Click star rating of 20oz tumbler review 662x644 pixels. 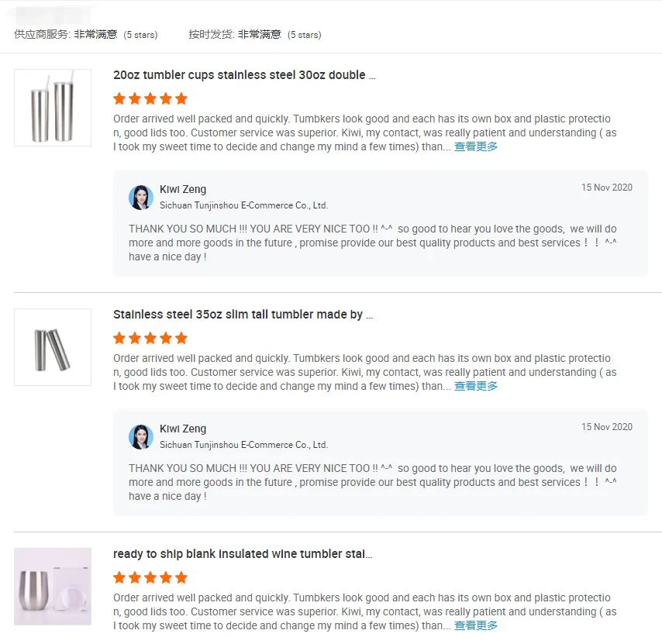[x=150, y=98]
